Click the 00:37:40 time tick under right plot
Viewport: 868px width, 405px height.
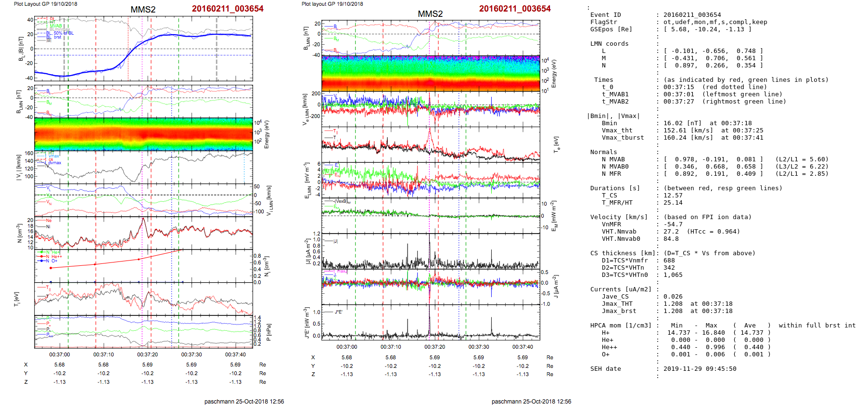522,347
